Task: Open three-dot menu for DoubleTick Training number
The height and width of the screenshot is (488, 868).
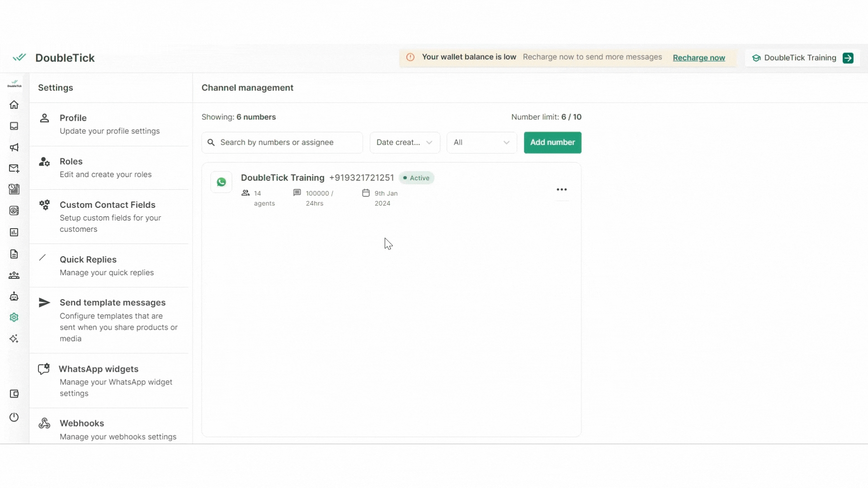Action: click(x=561, y=190)
